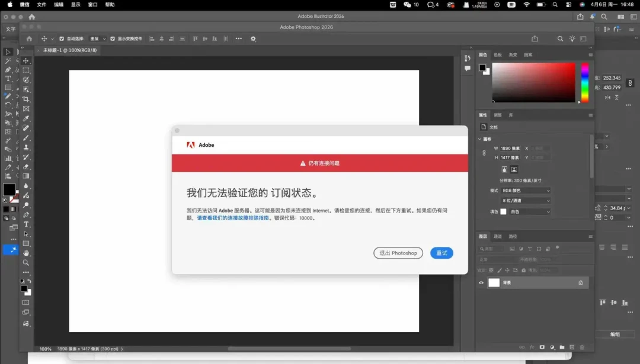Open the connection troubleshooting guide link
The height and width of the screenshot is (364, 640).
(233, 218)
